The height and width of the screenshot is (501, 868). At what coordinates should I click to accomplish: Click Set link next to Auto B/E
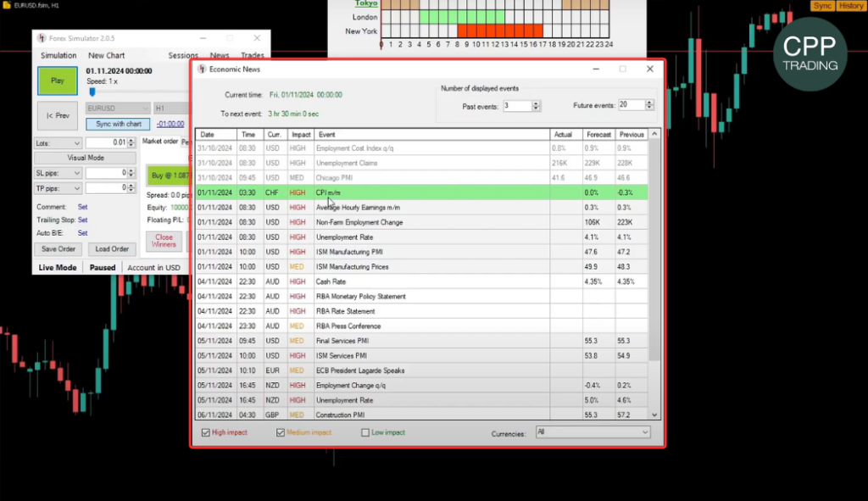click(82, 233)
